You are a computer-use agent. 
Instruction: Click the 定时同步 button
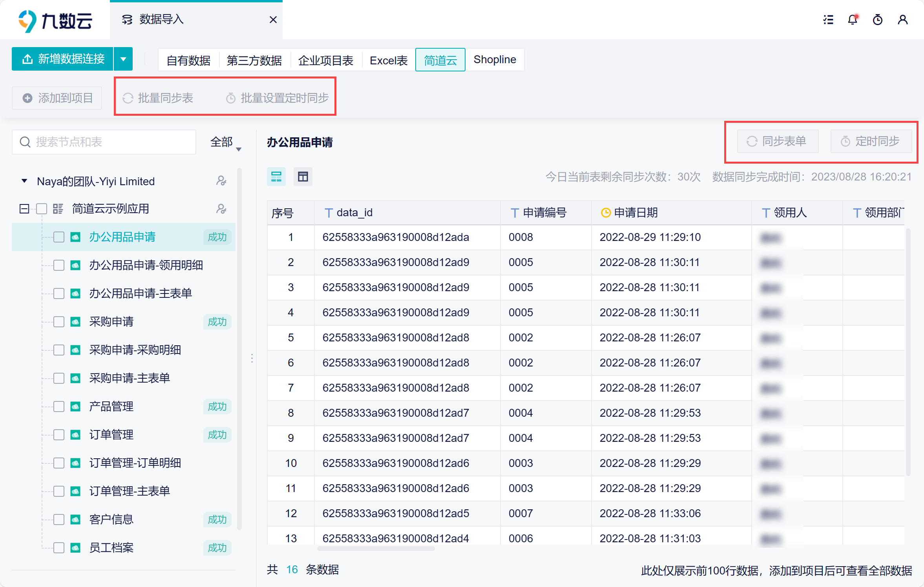pyautogui.click(x=871, y=141)
